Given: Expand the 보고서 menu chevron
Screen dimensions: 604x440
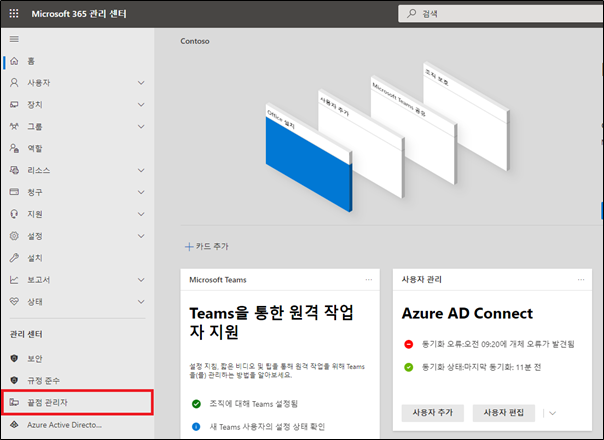Looking at the screenshot, I should pos(141,280).
